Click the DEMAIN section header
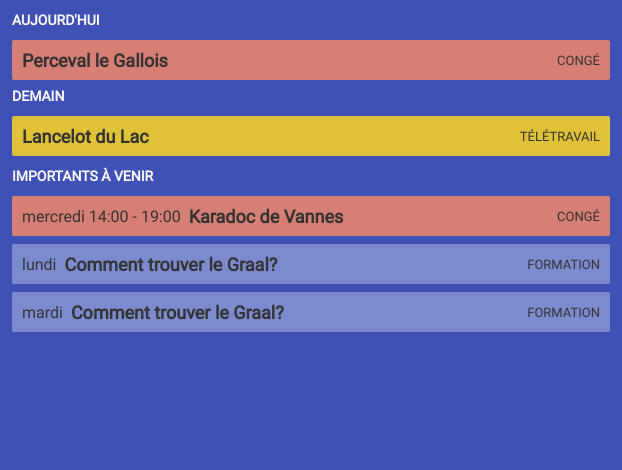622x470 pixels. (38, 96)
